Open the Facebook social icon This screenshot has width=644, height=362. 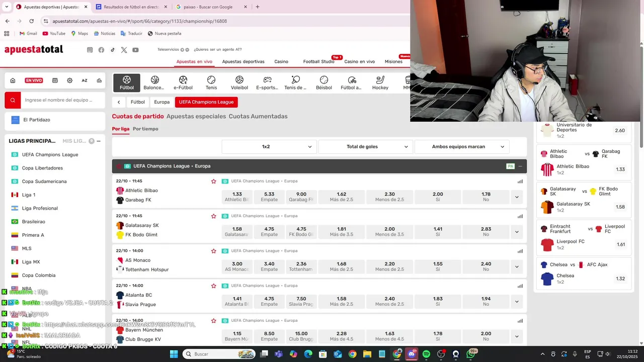coord(101,50)
